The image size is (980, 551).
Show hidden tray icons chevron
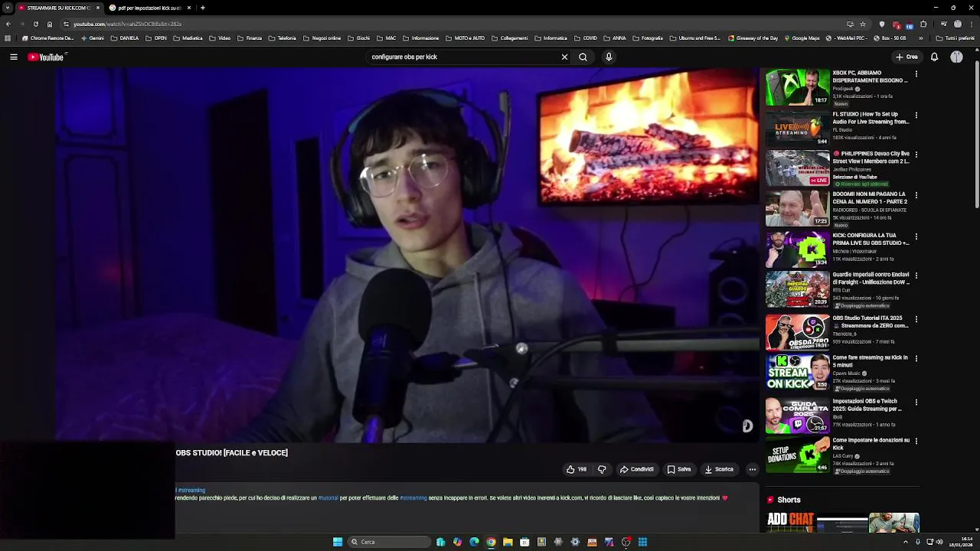click(x=905, y=542)
